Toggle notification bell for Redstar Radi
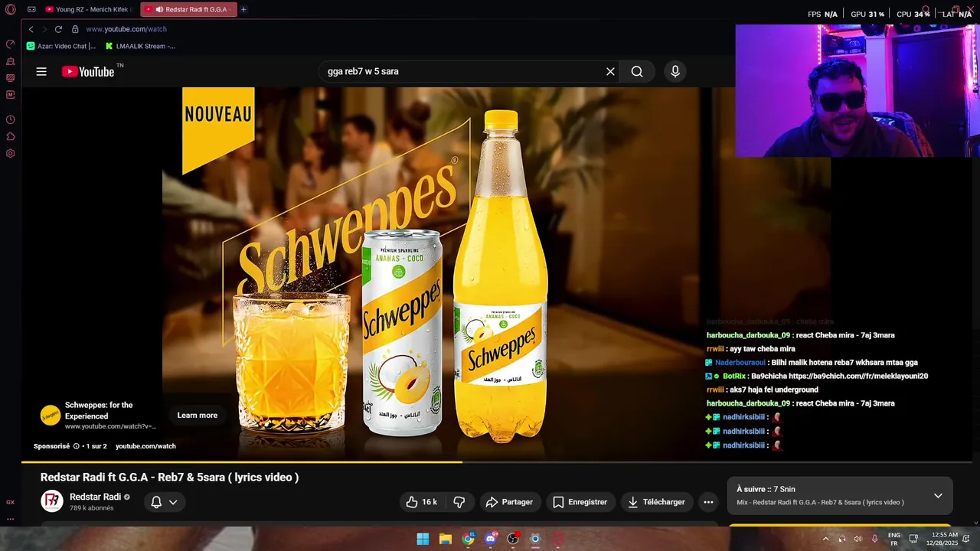The width and height of the screenshot is (980, 551). [156, 502]
